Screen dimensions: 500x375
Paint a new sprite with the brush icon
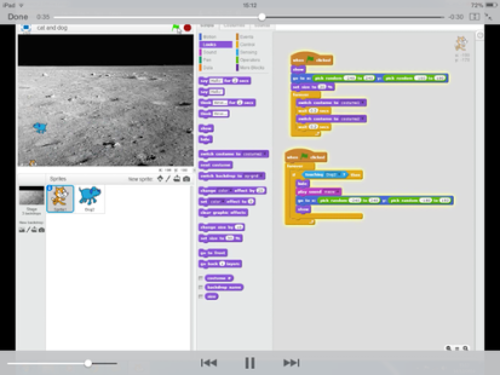click(168, 179)
